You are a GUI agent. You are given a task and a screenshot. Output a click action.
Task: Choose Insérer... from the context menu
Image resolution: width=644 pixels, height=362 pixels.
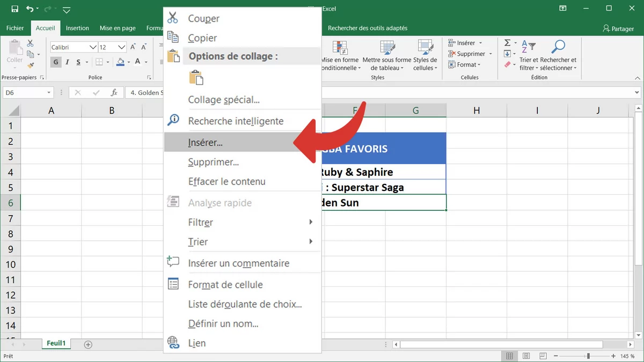tap(206, 143)
